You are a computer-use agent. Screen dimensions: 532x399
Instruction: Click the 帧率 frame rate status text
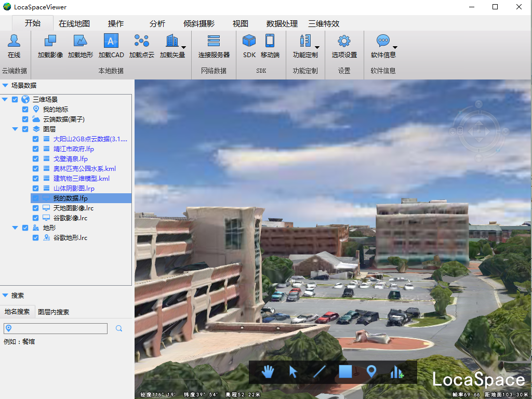click(466, 394)
